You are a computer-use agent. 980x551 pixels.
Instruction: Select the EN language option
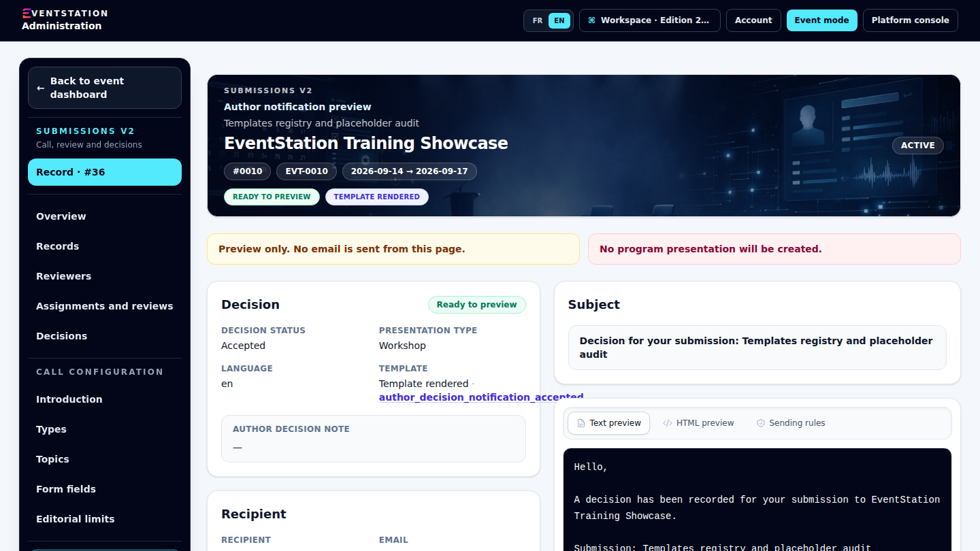pos(559,20)
